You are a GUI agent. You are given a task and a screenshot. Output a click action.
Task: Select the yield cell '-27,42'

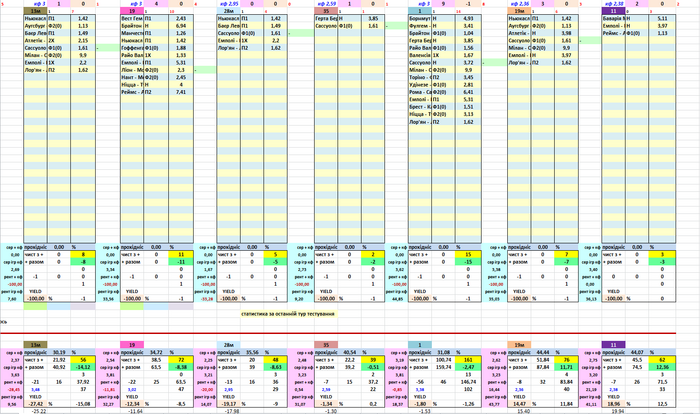[x=35, y=404]
